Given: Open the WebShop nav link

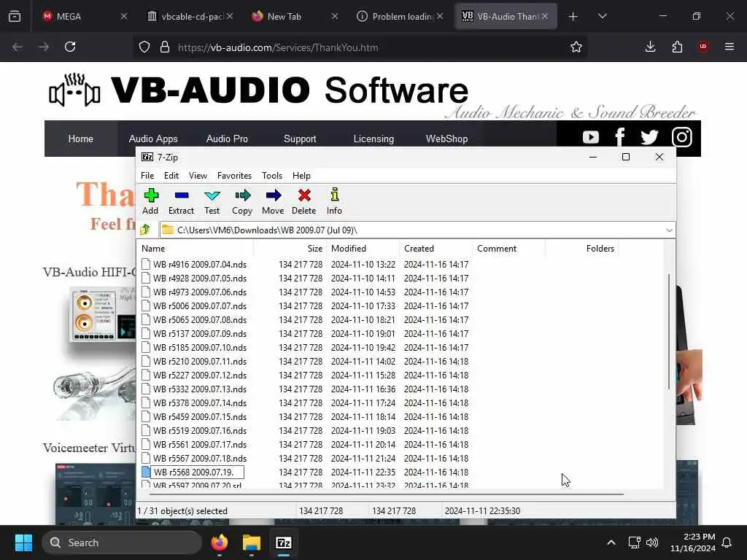Looking at the screenshot, I should pos(446,139).
